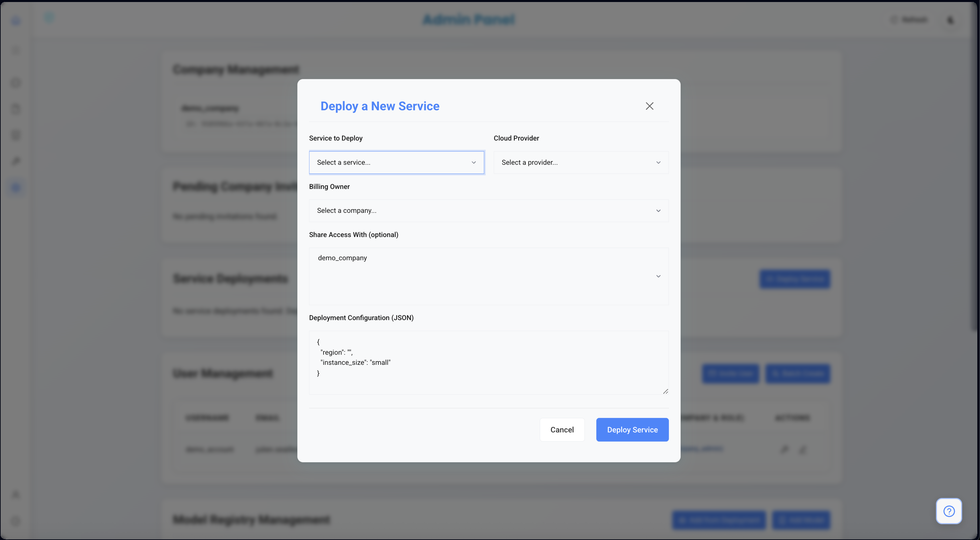Click the blue logo icon atop the sidebar
Image resolution: width=980 pixels, height=540 pixels.
15,21
